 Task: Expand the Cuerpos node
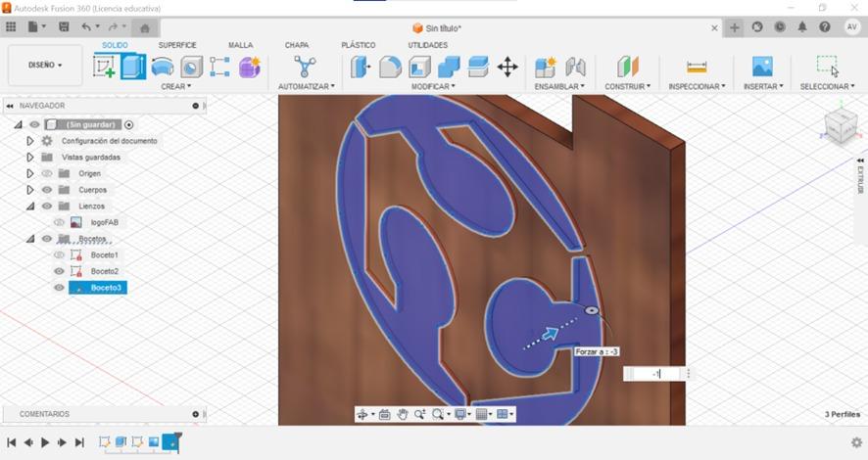pyautogui.click(x=30, y=190)
